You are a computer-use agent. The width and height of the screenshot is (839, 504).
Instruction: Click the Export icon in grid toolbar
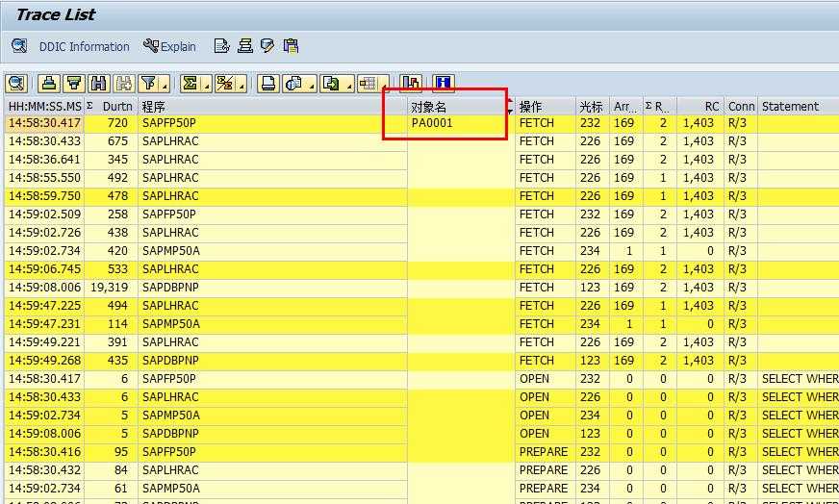tap(331, 84)
